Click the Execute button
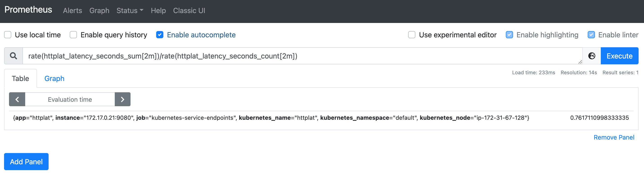644x176 pixels. point(619,56)
